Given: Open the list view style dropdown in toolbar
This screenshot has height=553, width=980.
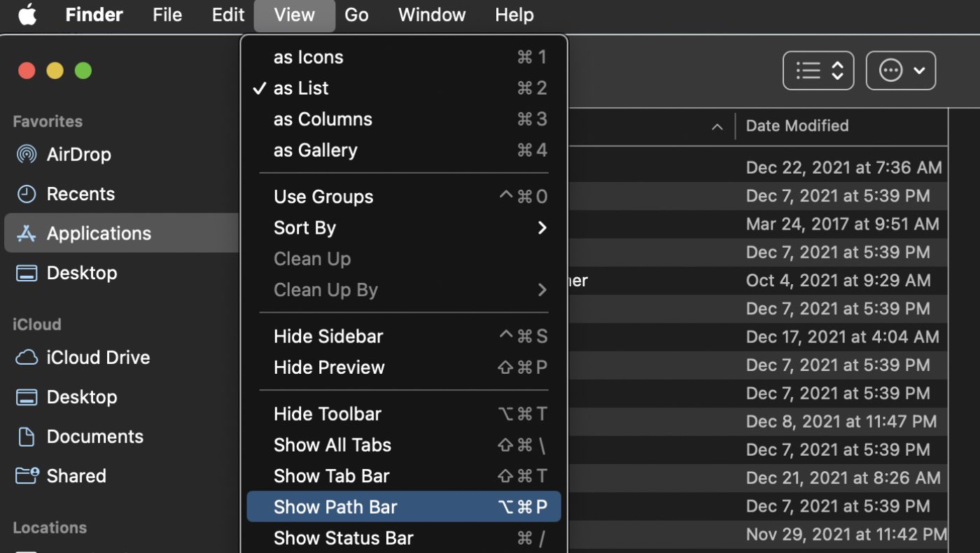Looking at the screenshot, I should [818, 71].
